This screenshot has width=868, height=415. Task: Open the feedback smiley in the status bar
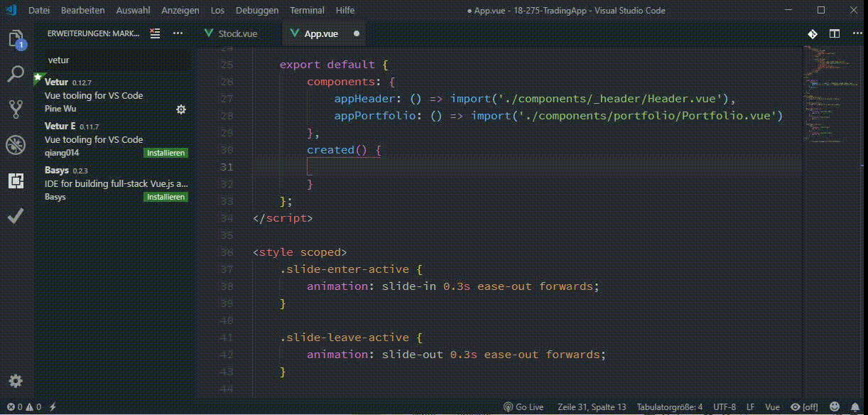point(835,407)
